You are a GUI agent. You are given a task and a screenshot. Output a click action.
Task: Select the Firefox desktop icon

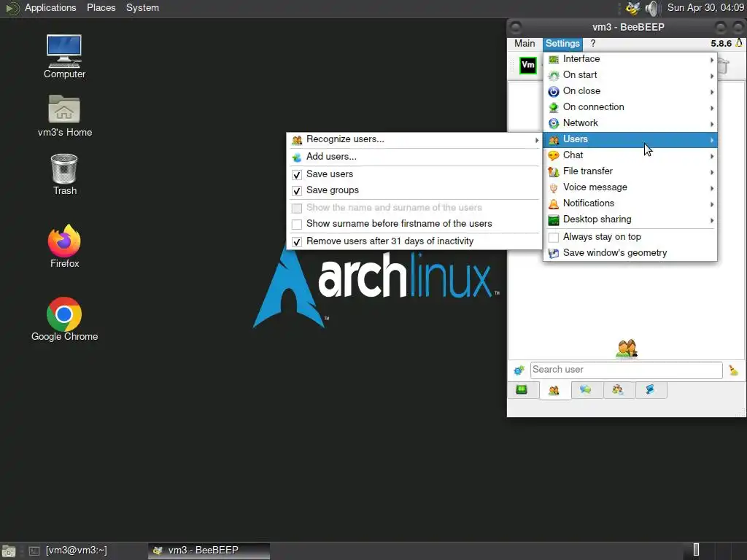pyautogui.click(x=64, y=246)
